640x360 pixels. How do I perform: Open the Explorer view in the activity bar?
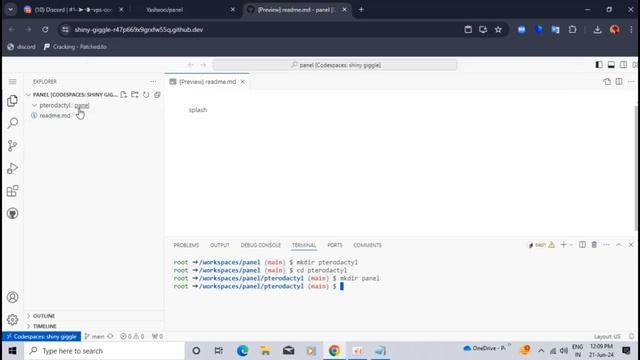pyautogui.click(x=13, y=100)
